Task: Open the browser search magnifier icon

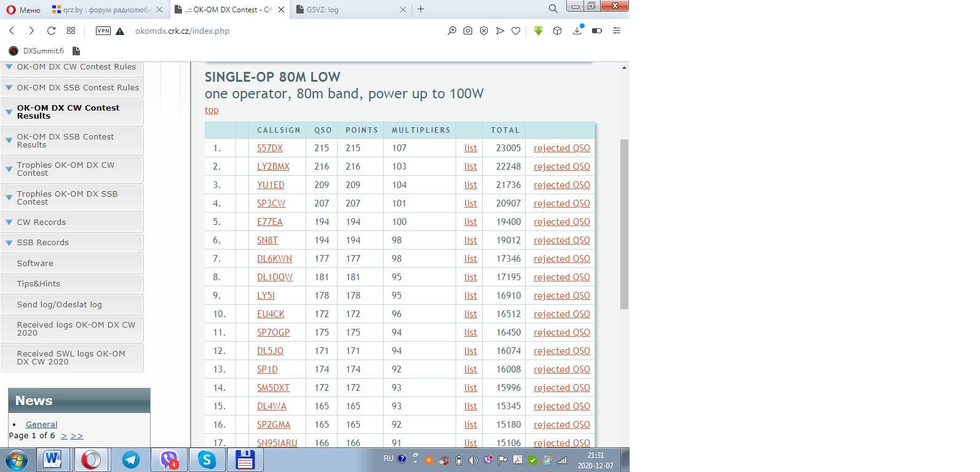Action: 553,9
